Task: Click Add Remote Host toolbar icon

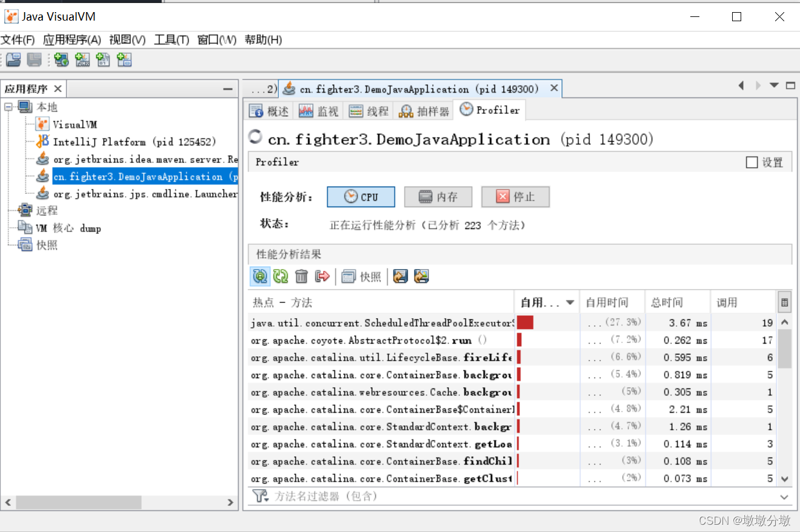Action: (x=61, y=59)
